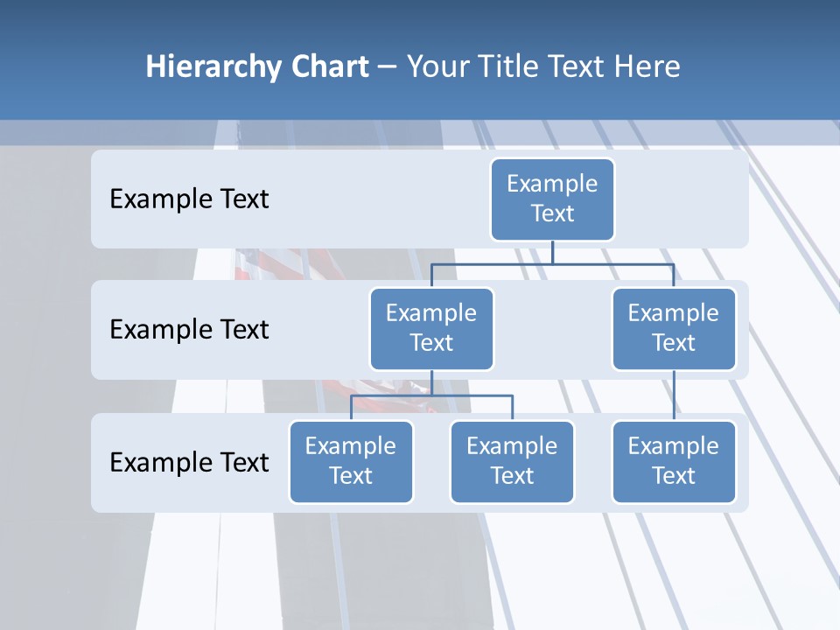This screenshot has height=630, width=840.
Task: Select the right second-level Example Text box
Action: [x=674, y=328]
